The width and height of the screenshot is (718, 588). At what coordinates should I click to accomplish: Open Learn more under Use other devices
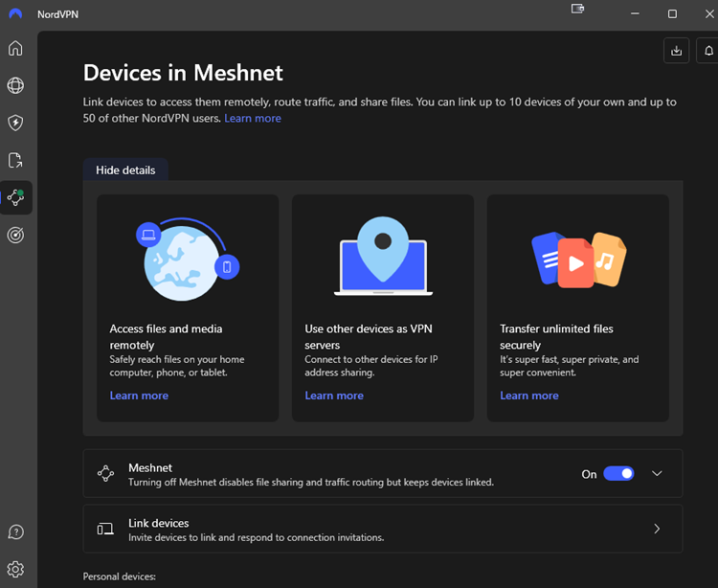(x=334, y=396)
